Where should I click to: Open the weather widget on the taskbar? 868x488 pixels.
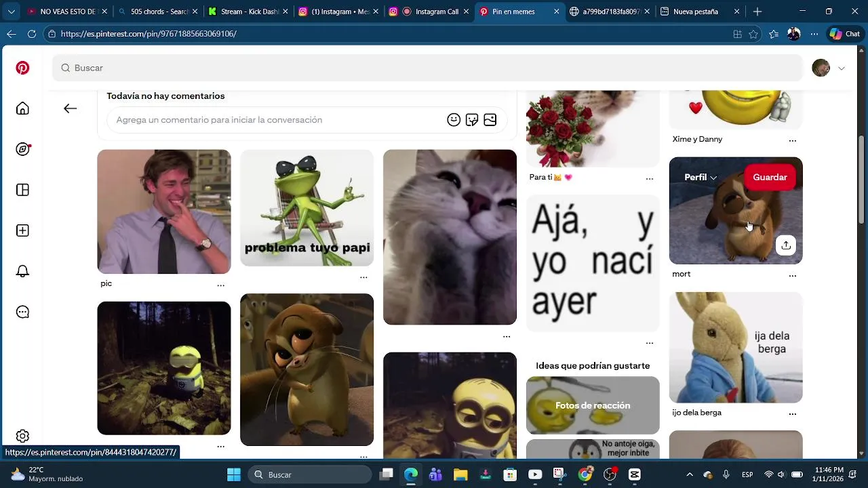click(x=46, y=474)
